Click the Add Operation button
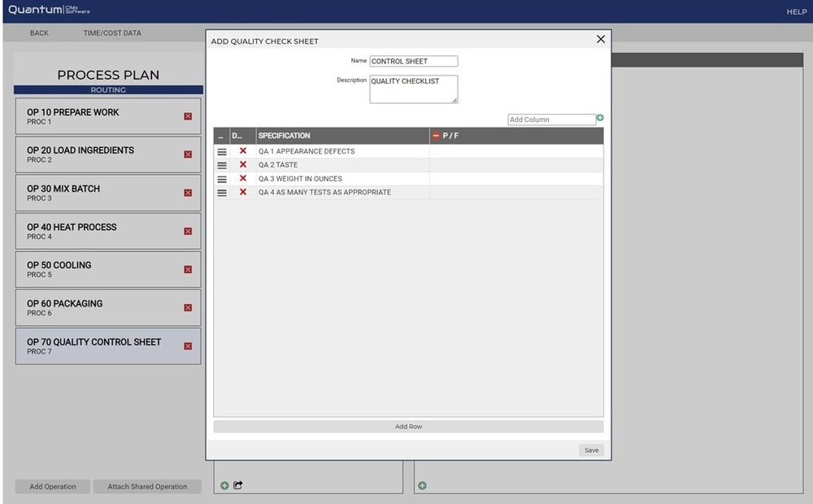Screen dimensions: 813x504 pyautogui.click(x=53, y=487)
